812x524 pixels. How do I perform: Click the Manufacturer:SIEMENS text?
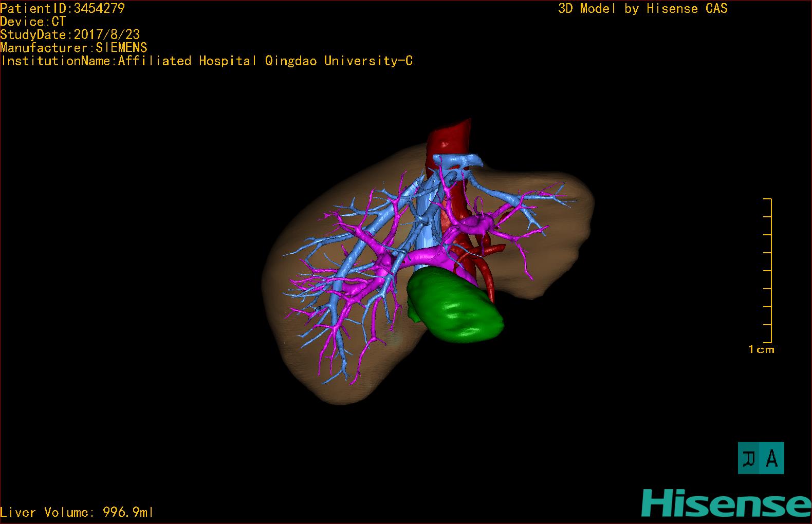click(x=74, y=48)
